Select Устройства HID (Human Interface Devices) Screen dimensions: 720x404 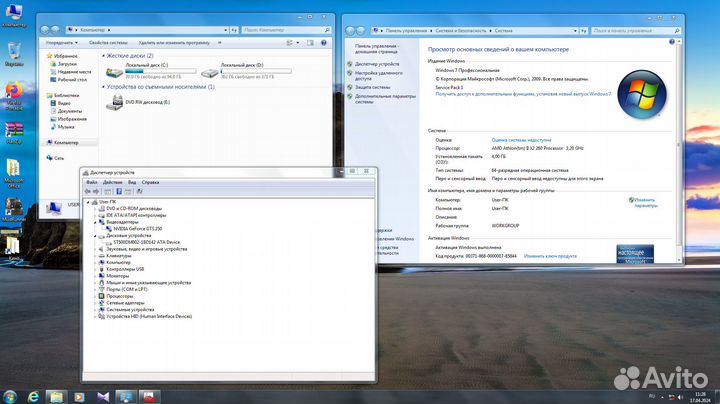(x=149, y=316)
